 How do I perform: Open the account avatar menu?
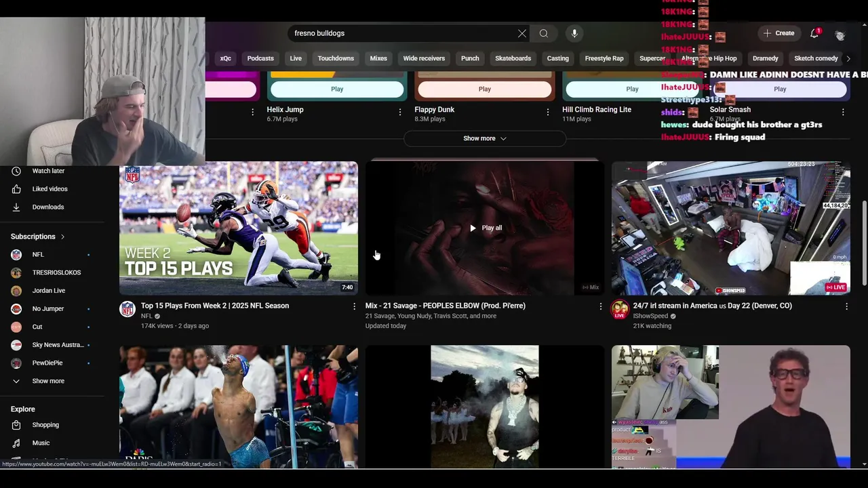[840, 34]
